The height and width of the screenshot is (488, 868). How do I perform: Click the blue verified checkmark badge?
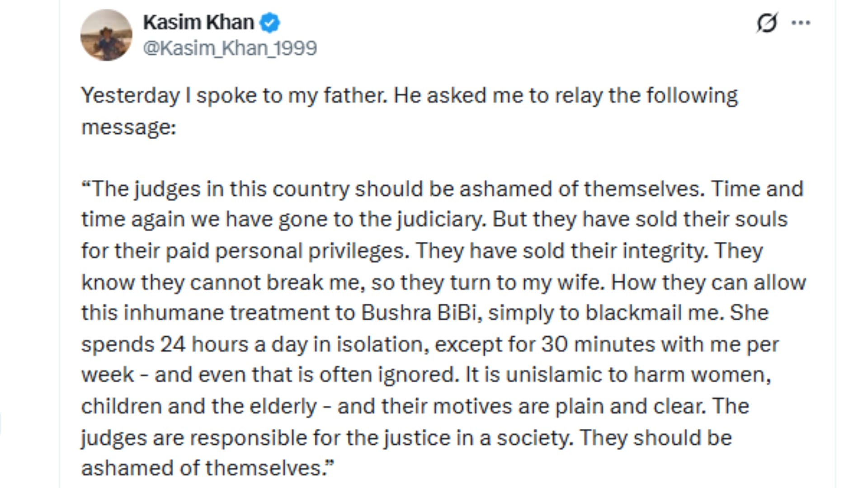270,23
